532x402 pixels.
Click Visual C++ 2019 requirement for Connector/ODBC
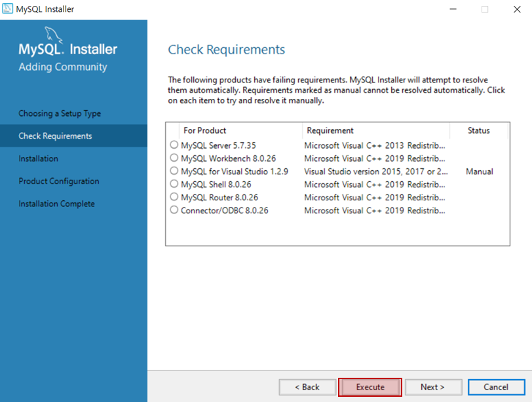point(375,210)
